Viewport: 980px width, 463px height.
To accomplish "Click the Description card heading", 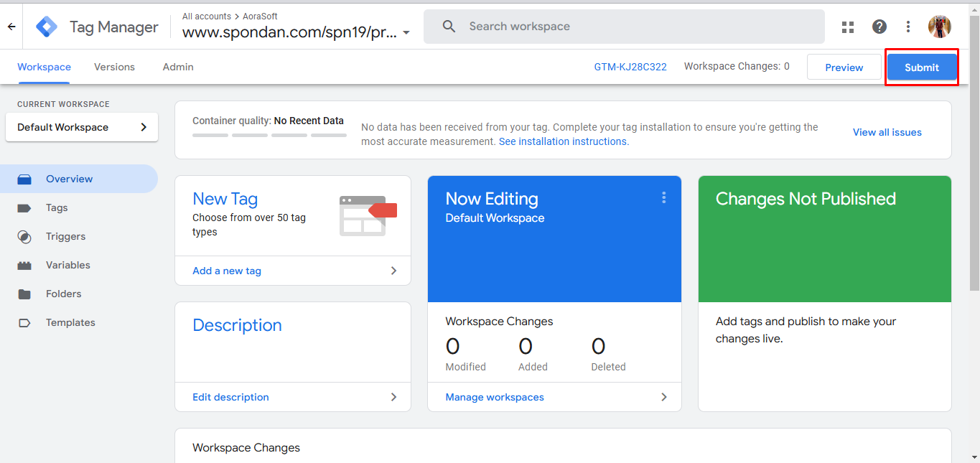I will 237,325.
